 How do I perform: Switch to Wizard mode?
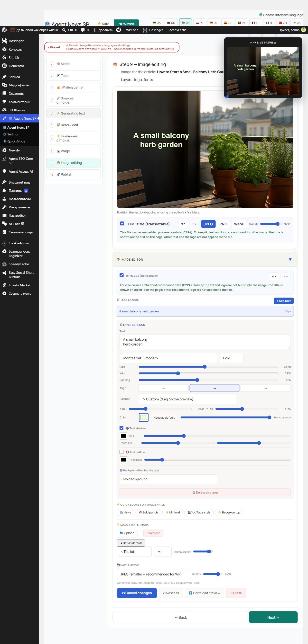pos(126,24)
